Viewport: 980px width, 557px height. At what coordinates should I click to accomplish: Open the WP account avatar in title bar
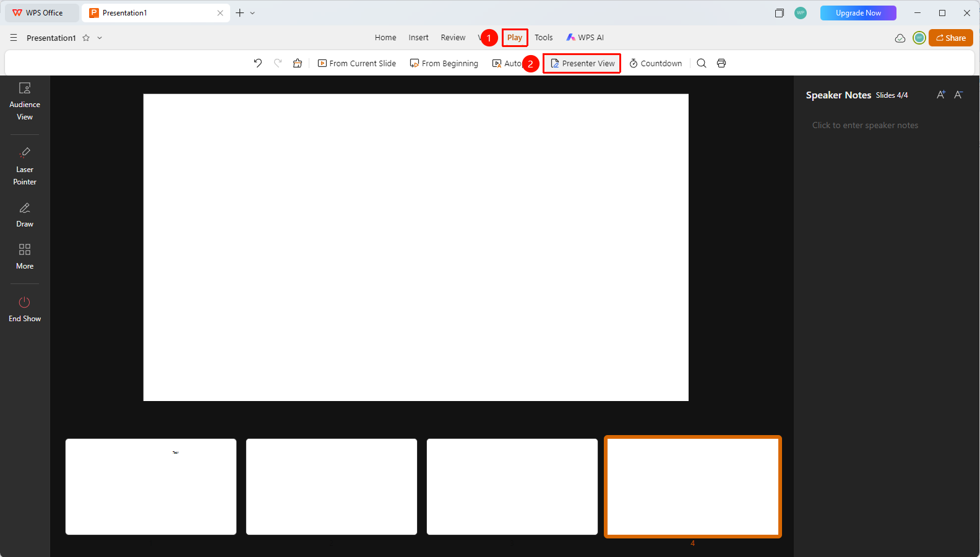pyautogui.click(x=801, y=13)
